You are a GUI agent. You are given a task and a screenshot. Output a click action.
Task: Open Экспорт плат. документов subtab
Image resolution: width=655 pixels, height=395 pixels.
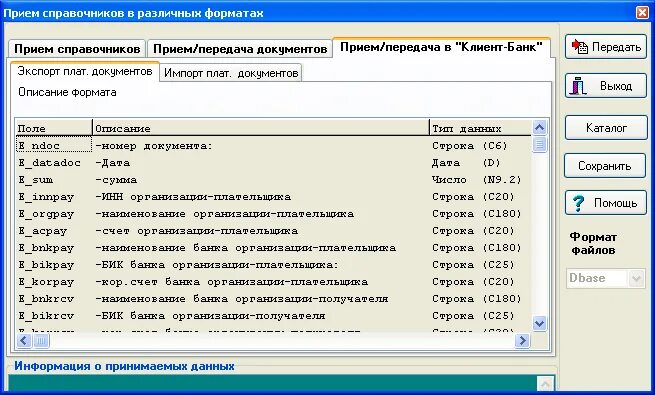85,71
